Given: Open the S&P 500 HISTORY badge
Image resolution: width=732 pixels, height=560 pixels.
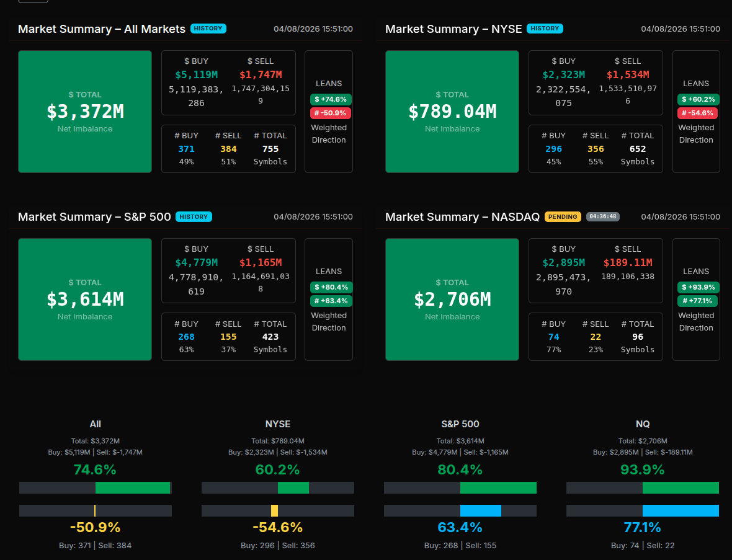Looking at the screenshot, I should click(x=194, y=217).
